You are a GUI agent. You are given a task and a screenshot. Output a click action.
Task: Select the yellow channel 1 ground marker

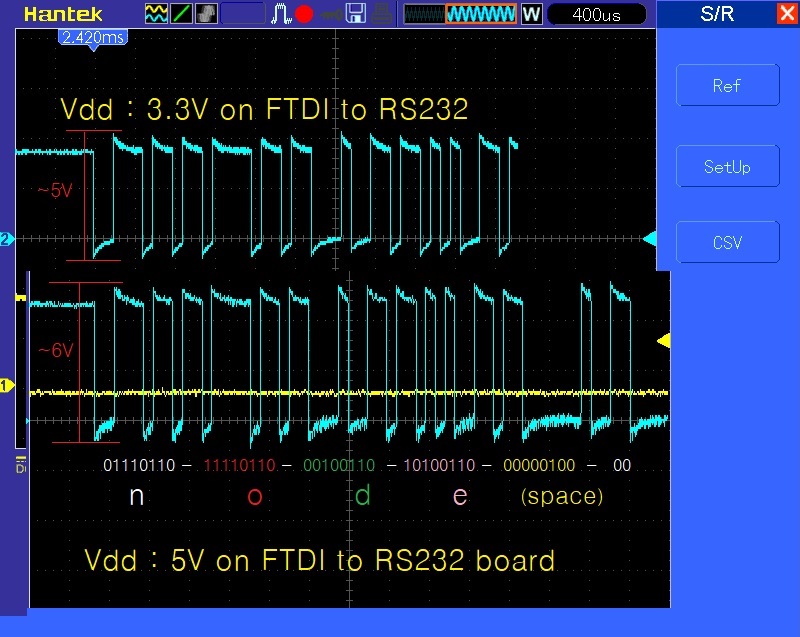pos(7,385)
